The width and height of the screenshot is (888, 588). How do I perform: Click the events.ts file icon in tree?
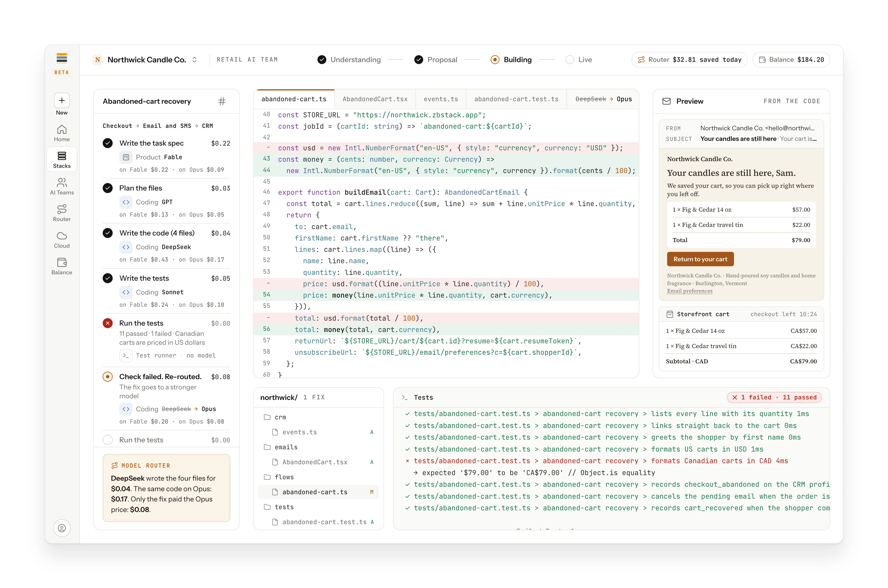275,432
